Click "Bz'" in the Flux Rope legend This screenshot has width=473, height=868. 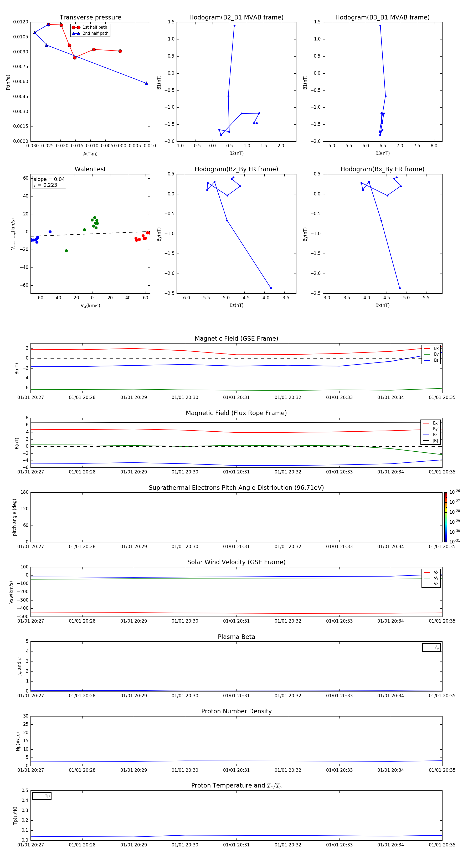coord(435,435)
